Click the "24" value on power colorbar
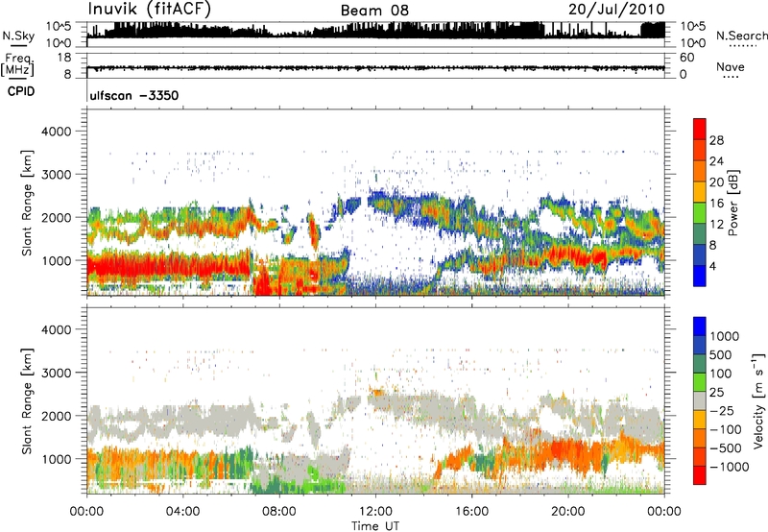The height and width of the screenshot is (532, 768). click(716, 161)
